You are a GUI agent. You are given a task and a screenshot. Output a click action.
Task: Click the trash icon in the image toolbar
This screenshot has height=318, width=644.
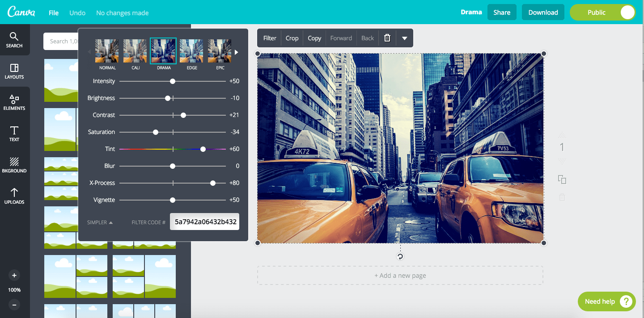tap(387, 38)
